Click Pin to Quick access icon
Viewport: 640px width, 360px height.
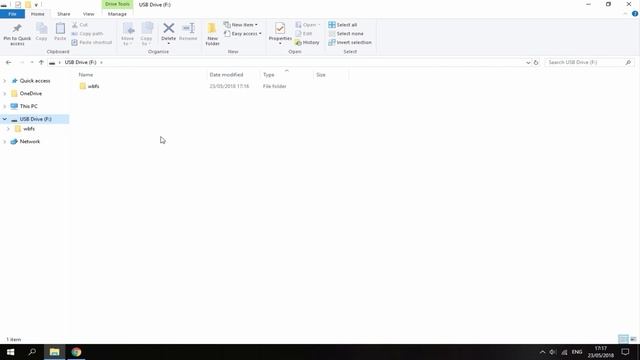[17, 29]
